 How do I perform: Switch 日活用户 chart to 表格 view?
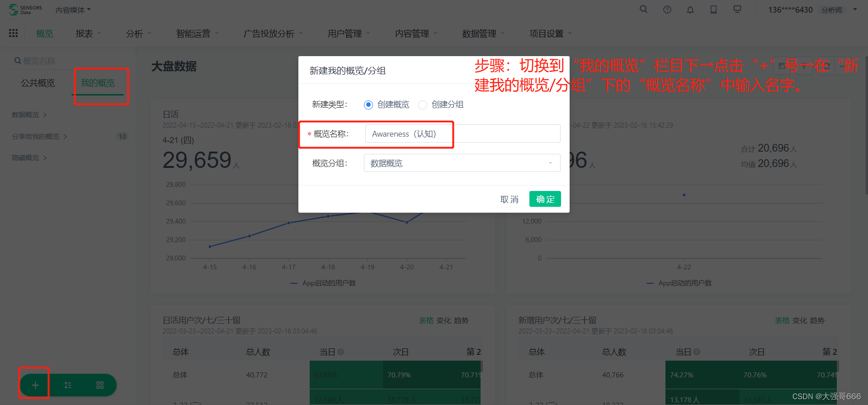click(426, 320)
